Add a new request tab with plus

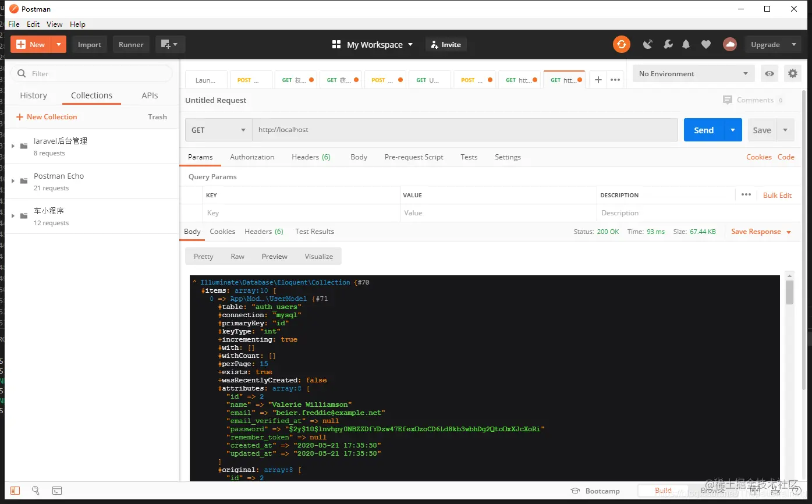598,80
